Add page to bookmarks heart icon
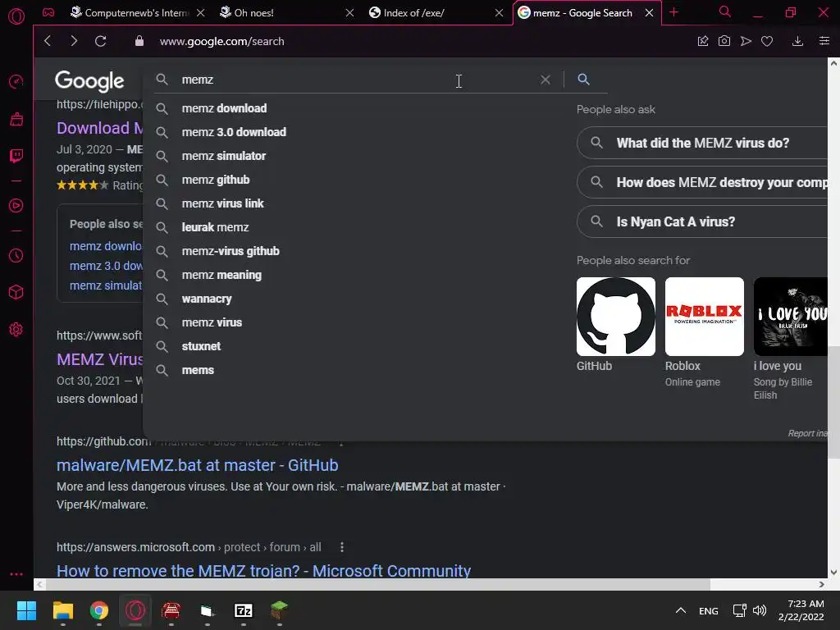Viewport: 840px width, 630px height. [x=767, y=41]
